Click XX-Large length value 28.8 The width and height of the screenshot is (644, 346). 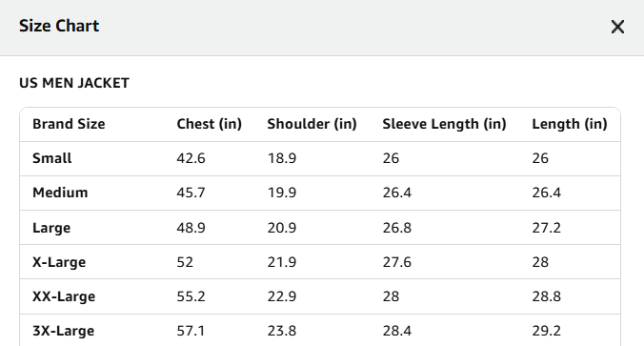point(546,296)
